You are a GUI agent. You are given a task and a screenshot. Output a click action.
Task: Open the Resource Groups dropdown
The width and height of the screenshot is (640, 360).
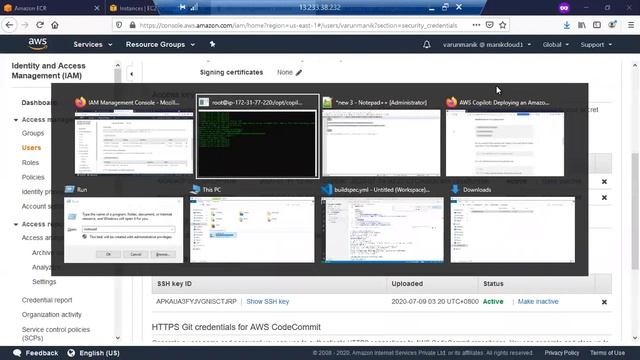[160, 44]
